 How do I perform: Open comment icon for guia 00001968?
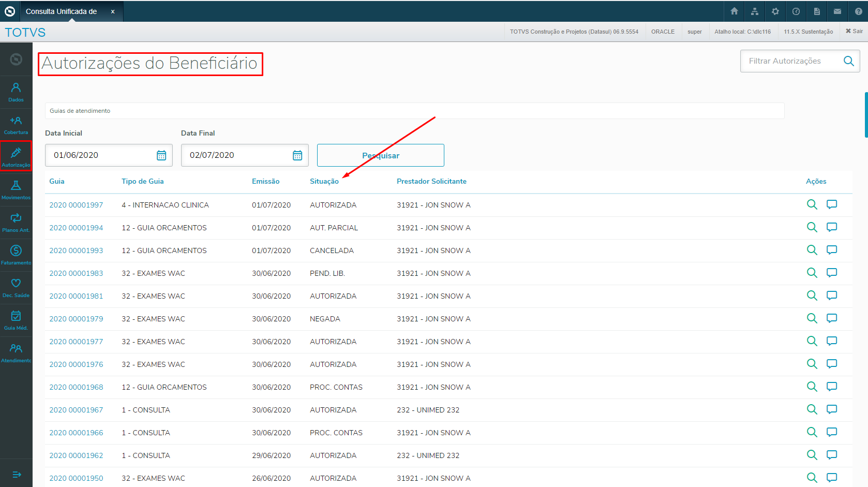pyautogui.click(x=832, y=387)
